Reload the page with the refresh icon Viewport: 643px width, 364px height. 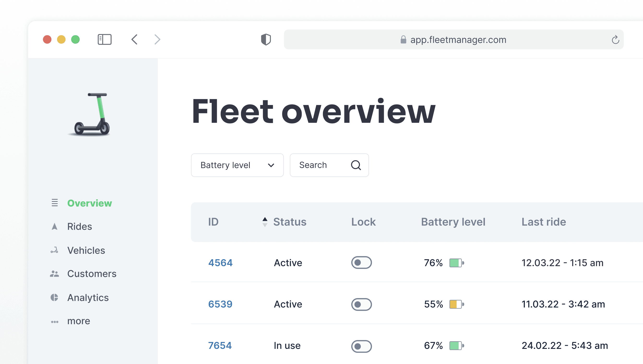click(x=615, y=40)
